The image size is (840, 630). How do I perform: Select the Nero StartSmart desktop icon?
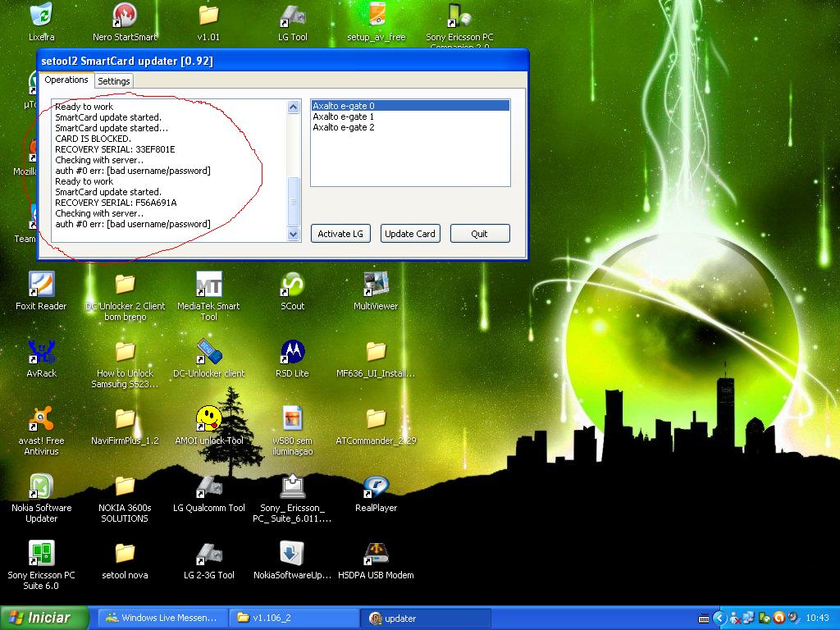(x=125, y=15)
